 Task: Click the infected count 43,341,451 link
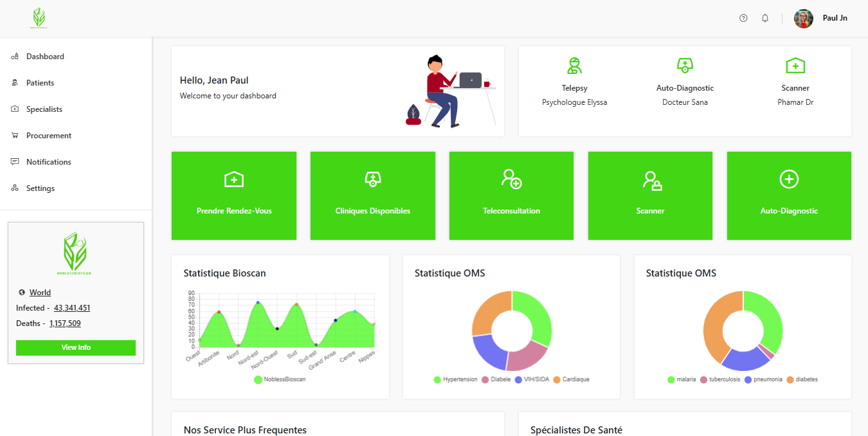tap(72, 308)
